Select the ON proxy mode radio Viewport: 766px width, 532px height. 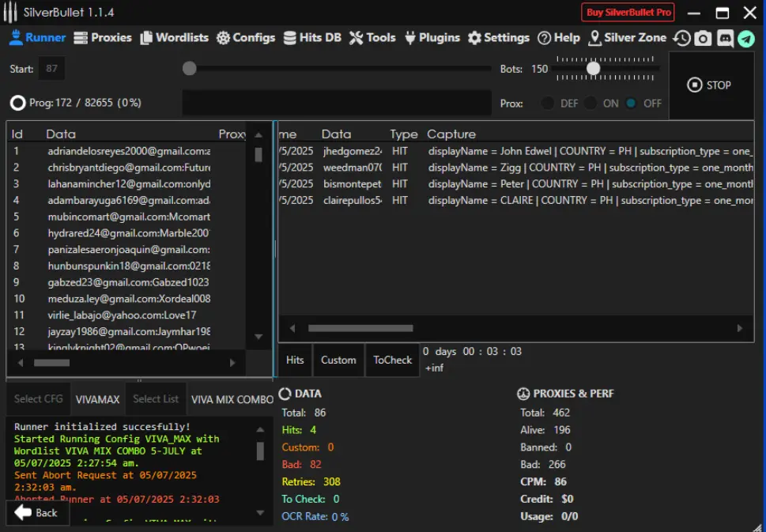click(x=591, y=104)
